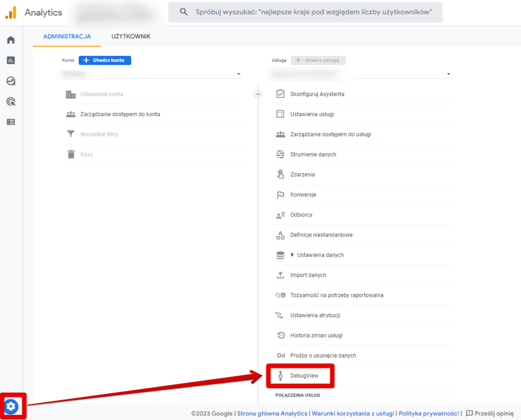Viewport: 521px width, 420px height.
Task: Click the people icon for Zarządzanie dostępem do usługi
Action: 280,134
